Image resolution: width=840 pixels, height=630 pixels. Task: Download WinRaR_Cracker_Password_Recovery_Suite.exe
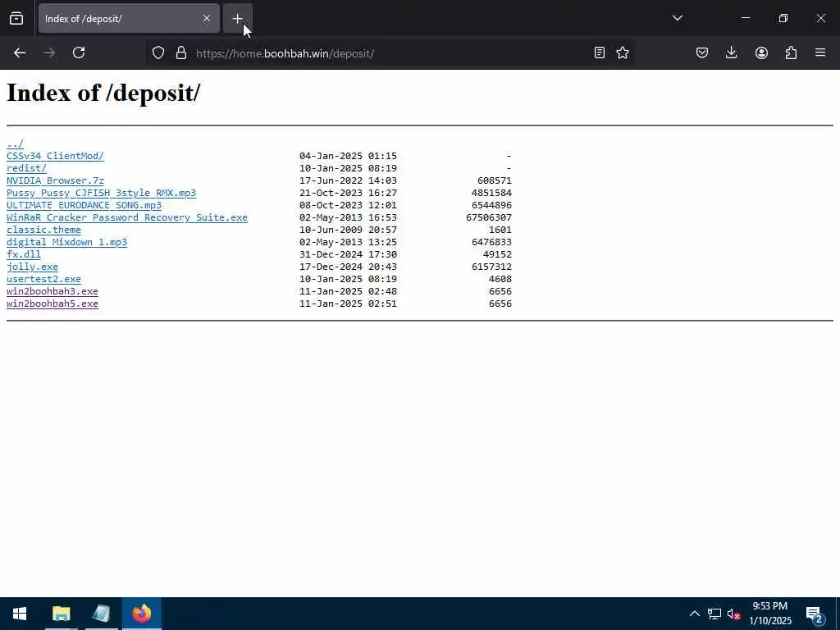127,217
